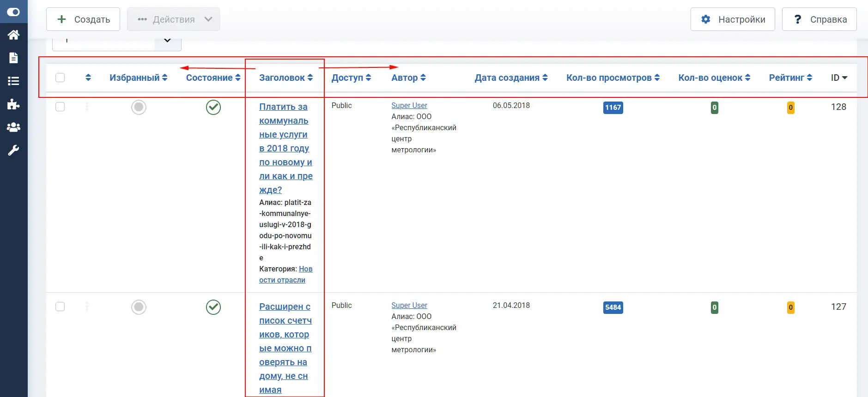Click date 06.05.2018
The image size is (868, 397).
(x=511, y=105)
